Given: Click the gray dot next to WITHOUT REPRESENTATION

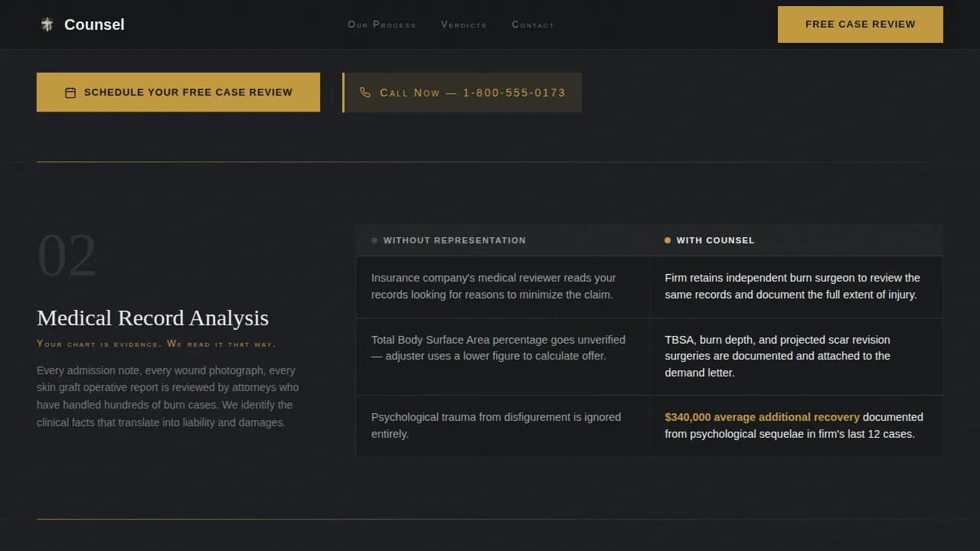Looking at the screenshot, I should click(x=374, y=240).
